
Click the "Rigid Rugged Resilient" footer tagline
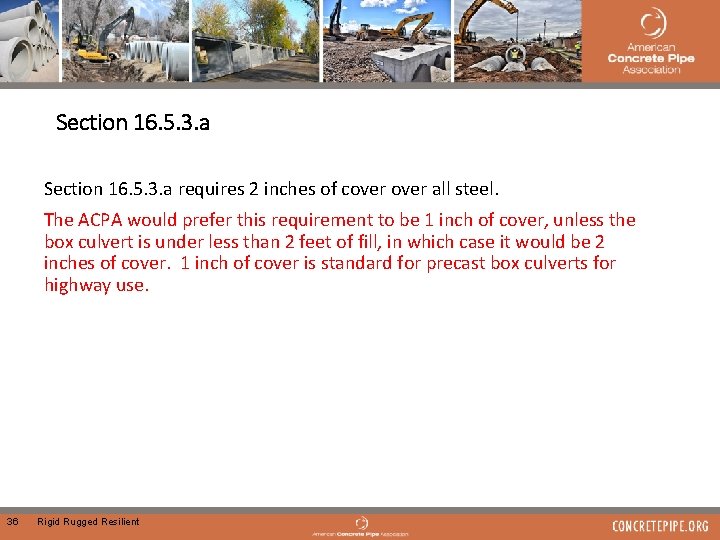(x=88, y=522)
